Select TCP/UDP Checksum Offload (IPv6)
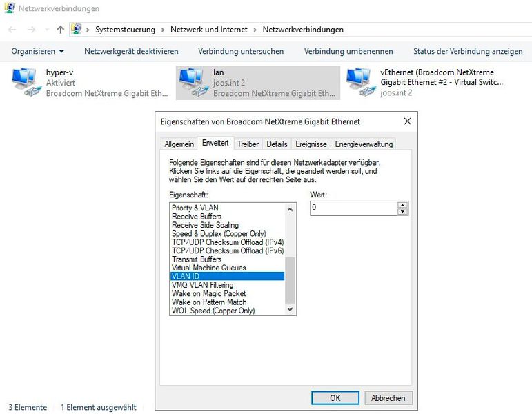The width and height of the screenshot is (532, 414). pos(227,250)
